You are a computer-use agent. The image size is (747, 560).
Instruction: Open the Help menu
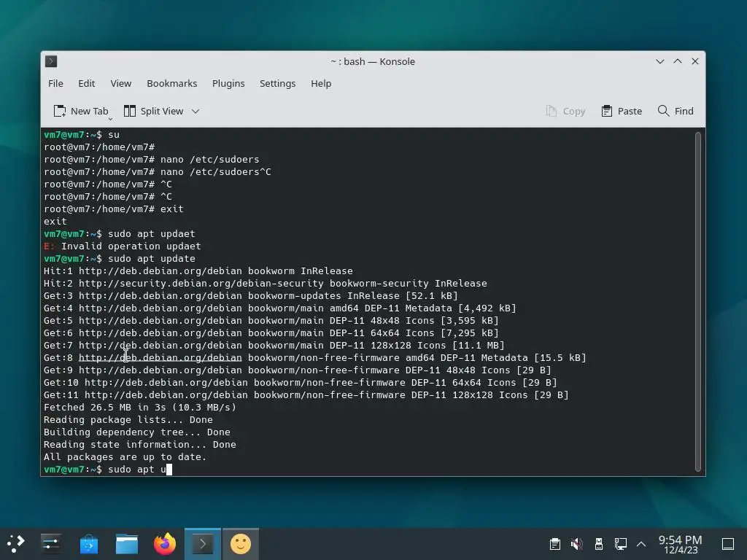click(x=321, y=83)
